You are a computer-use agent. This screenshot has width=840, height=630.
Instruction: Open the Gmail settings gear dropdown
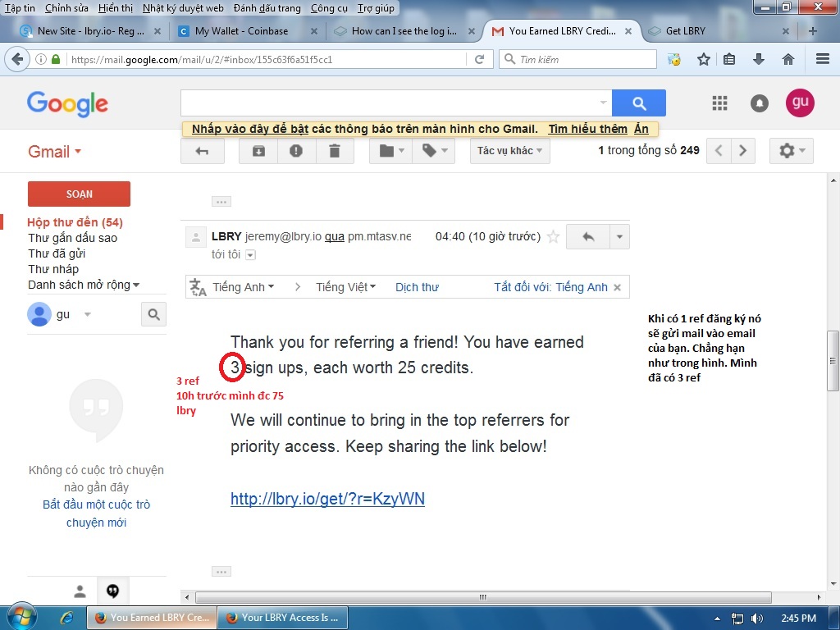(x=792, y=151)
